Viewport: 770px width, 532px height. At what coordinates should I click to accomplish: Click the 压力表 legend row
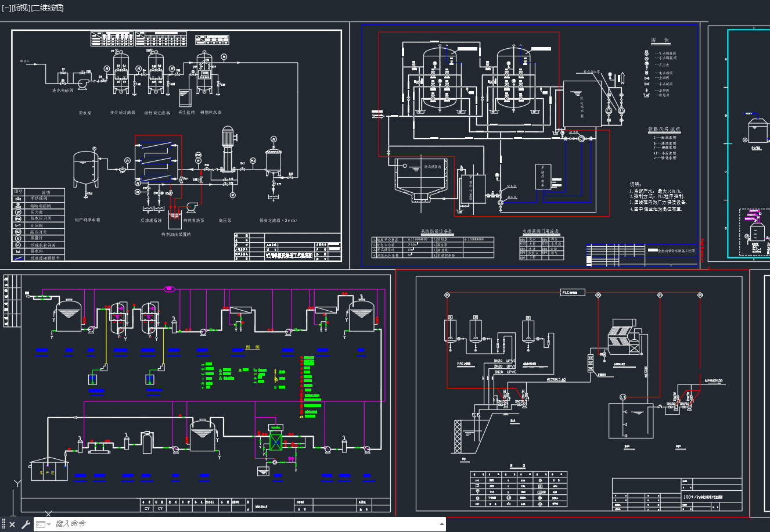tap(39, 213)
